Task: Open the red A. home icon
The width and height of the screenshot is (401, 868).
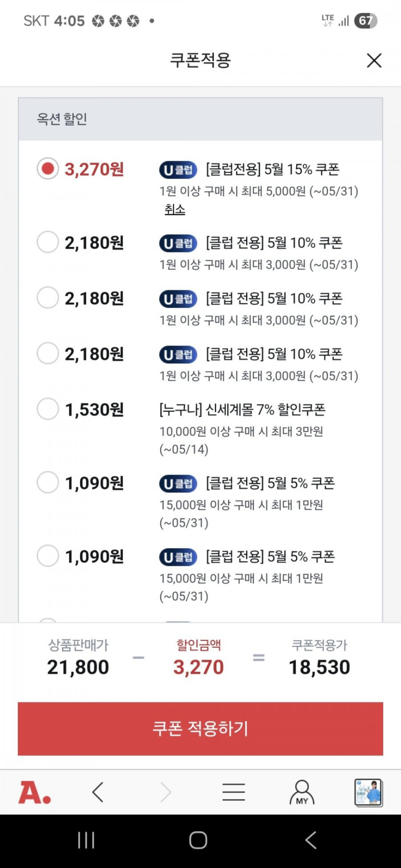Action: coord(34,792)
